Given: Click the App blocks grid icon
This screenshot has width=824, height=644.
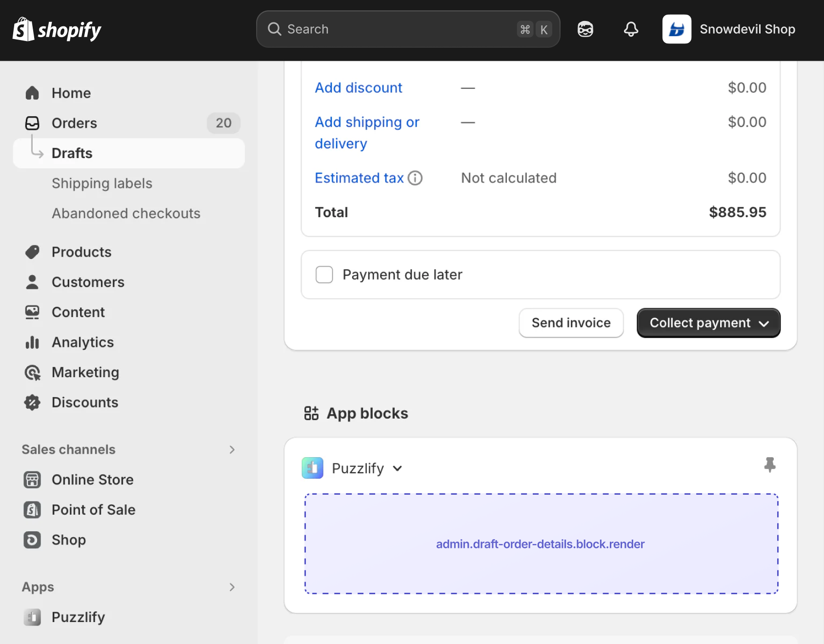Looking at the screenshot, I should 311,413.
